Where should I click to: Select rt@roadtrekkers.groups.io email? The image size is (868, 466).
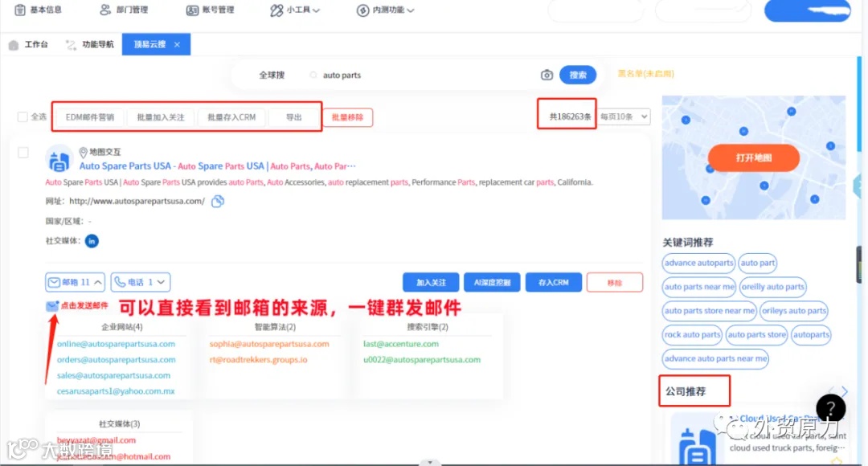258,360
